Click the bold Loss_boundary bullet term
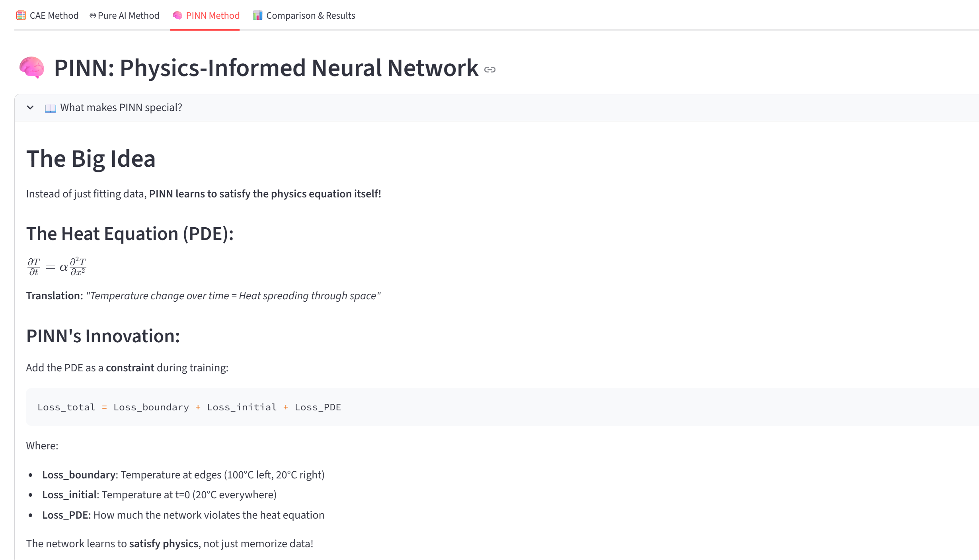979x560 pixels. point(79,475)
